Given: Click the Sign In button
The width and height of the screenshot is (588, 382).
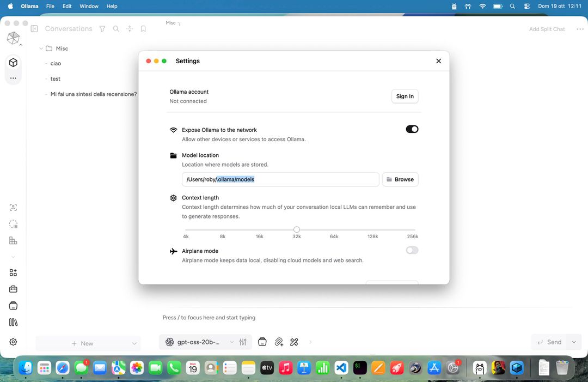Looking at the screenshot, I should tap(405, 96).
